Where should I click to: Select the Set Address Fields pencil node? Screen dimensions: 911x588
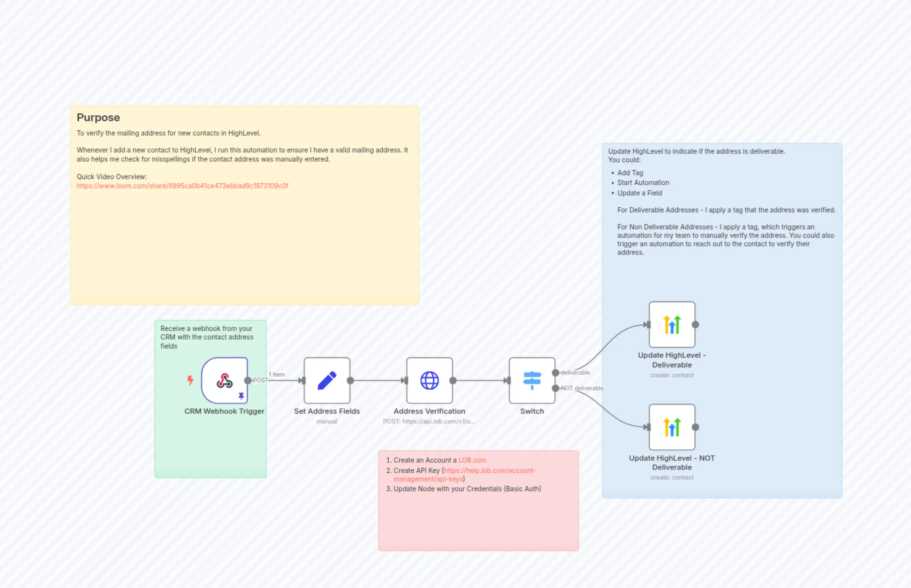(327, 380)
